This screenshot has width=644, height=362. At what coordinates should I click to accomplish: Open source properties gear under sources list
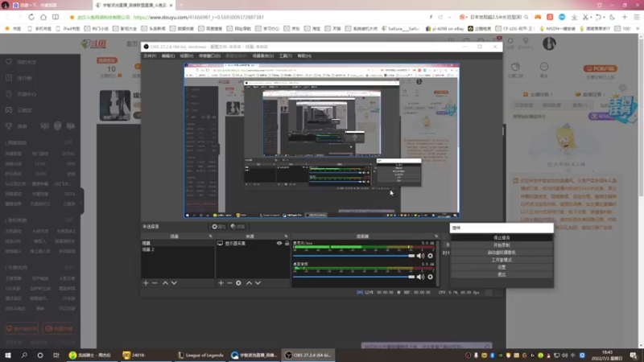(238, 283)
